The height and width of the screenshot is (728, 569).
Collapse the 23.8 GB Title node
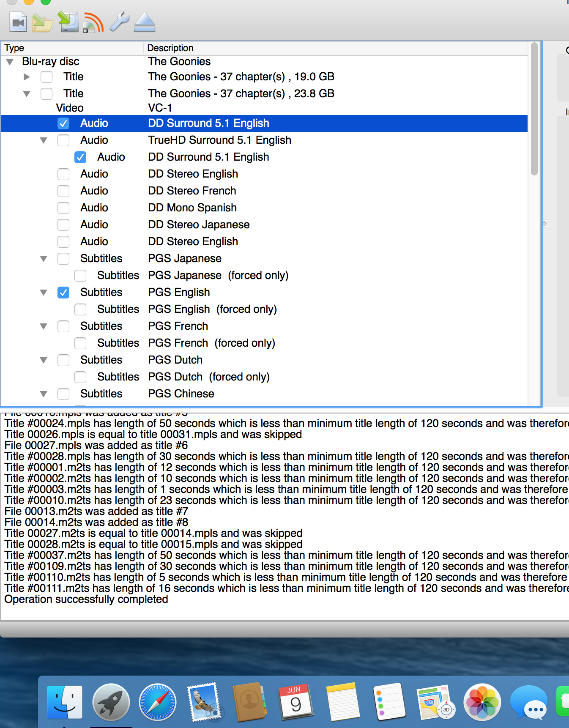[27, 94]
